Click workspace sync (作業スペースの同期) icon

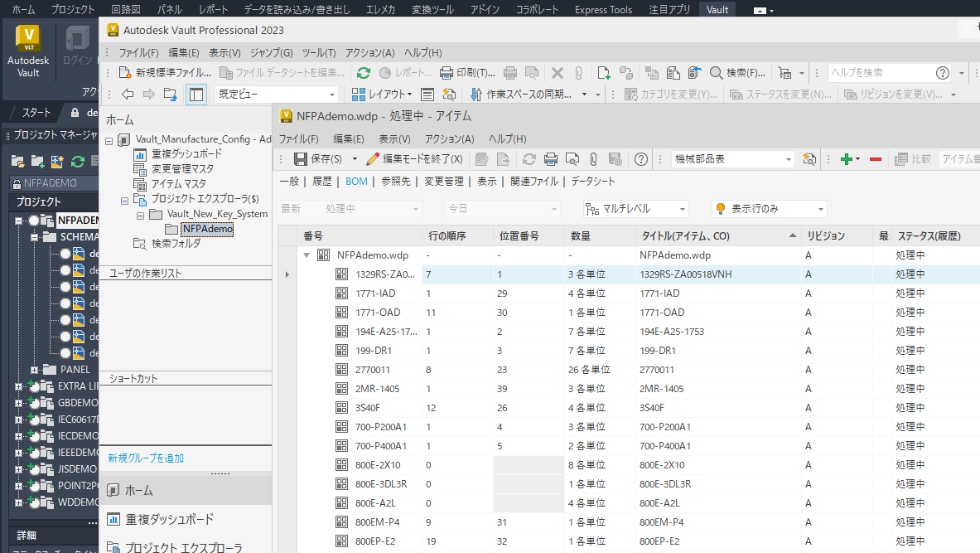coord(476,95)
